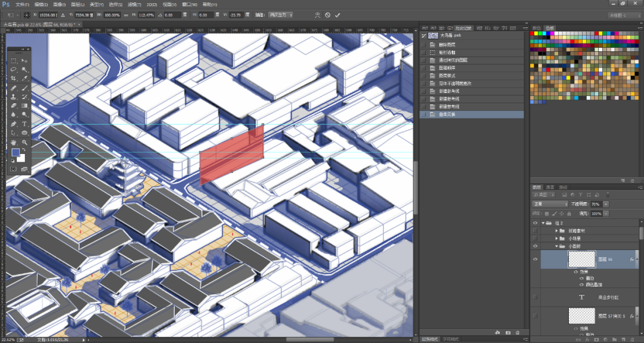Select the Eraser tool

click(x=14, y=105)
